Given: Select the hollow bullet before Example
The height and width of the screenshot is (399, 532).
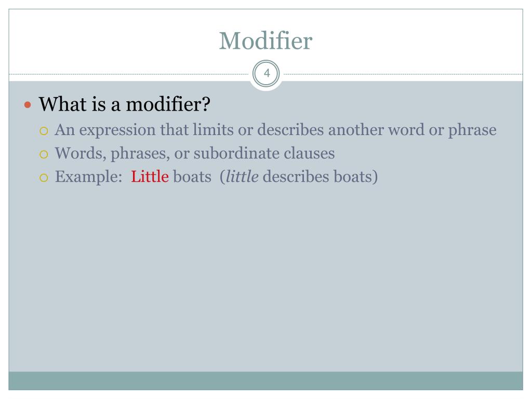Looking at the screenshot, I should point(44,178).
